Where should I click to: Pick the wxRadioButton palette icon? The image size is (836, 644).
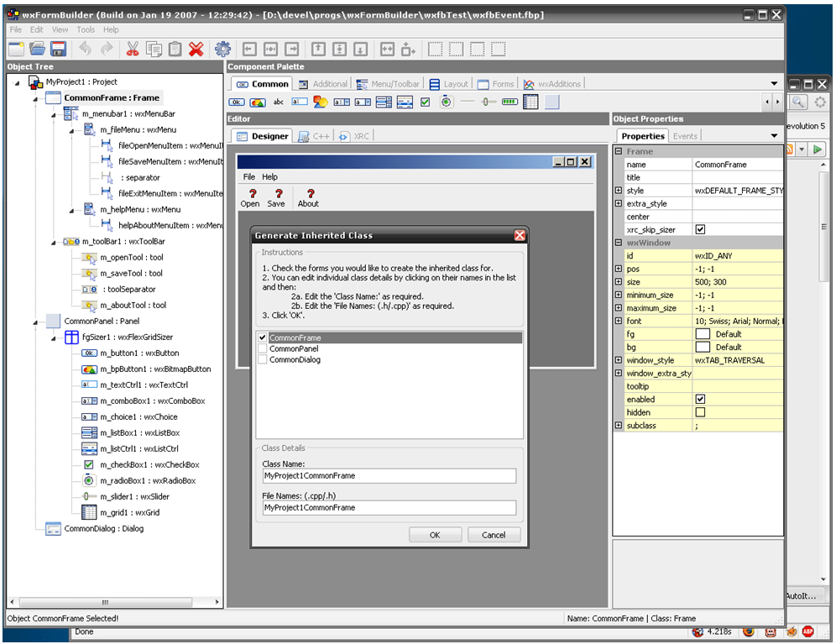tap(447, 102)
